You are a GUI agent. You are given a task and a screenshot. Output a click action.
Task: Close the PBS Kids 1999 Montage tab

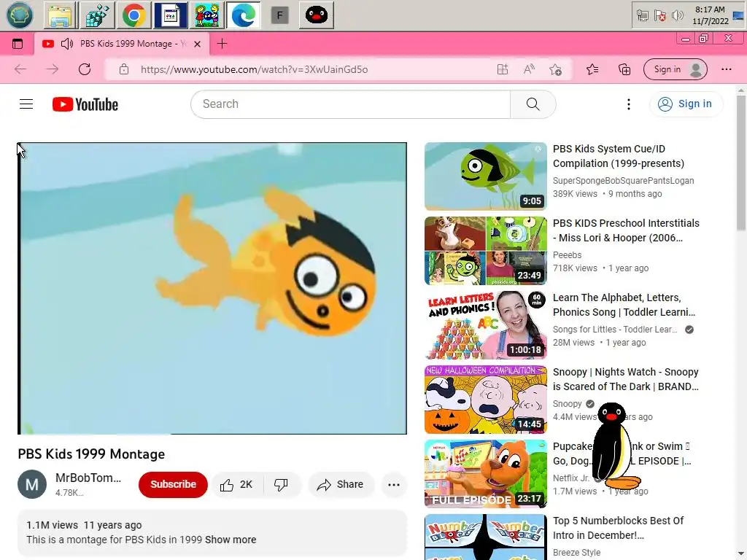197,44
